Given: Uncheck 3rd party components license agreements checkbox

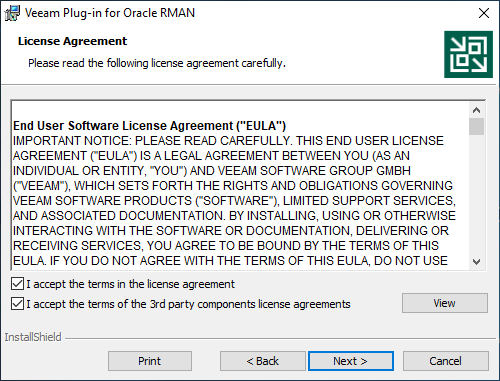Looking at the screenshot, I should (17, 304).
